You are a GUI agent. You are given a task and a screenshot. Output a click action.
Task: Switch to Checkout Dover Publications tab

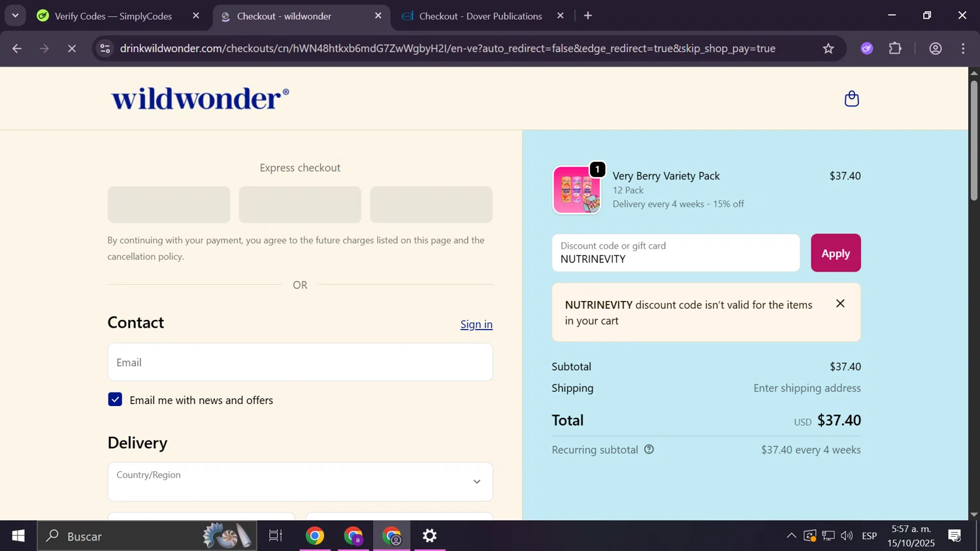[x=480, y=16]
